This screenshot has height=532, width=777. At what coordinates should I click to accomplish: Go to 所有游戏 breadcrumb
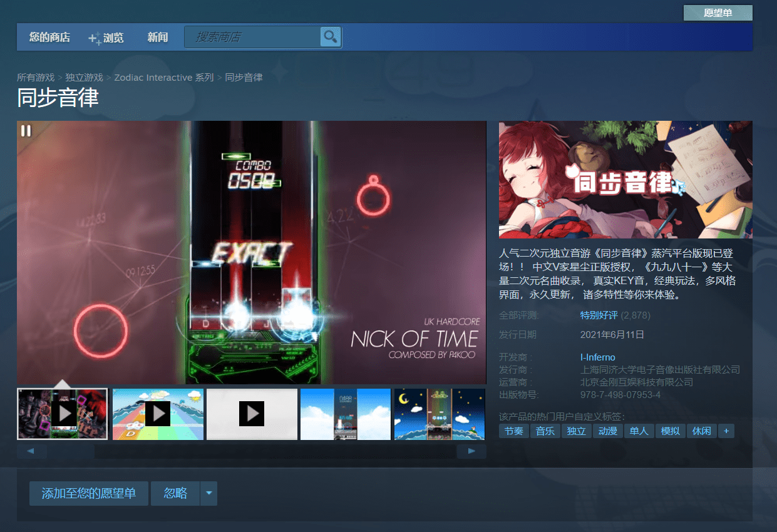tap(36, 78)
